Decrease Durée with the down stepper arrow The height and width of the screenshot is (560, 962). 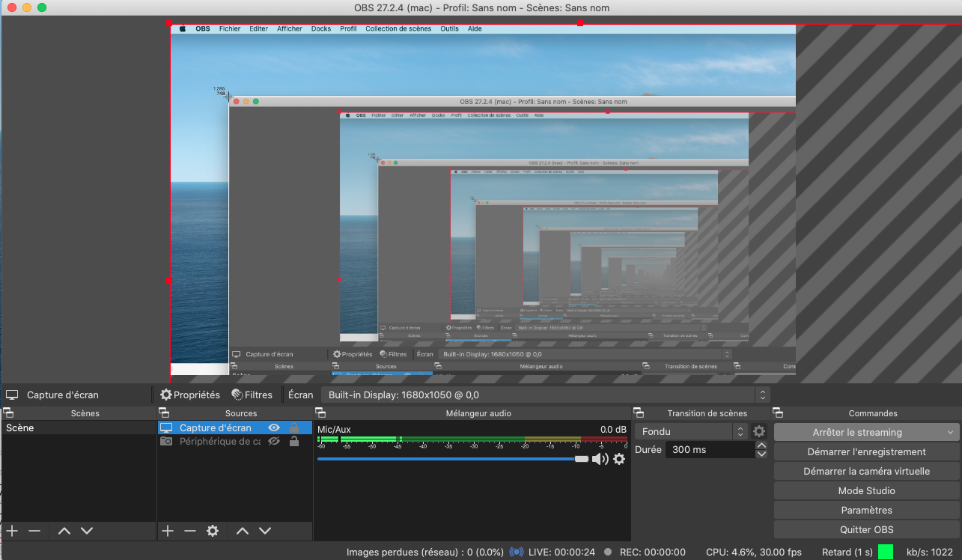click(761, 454)
